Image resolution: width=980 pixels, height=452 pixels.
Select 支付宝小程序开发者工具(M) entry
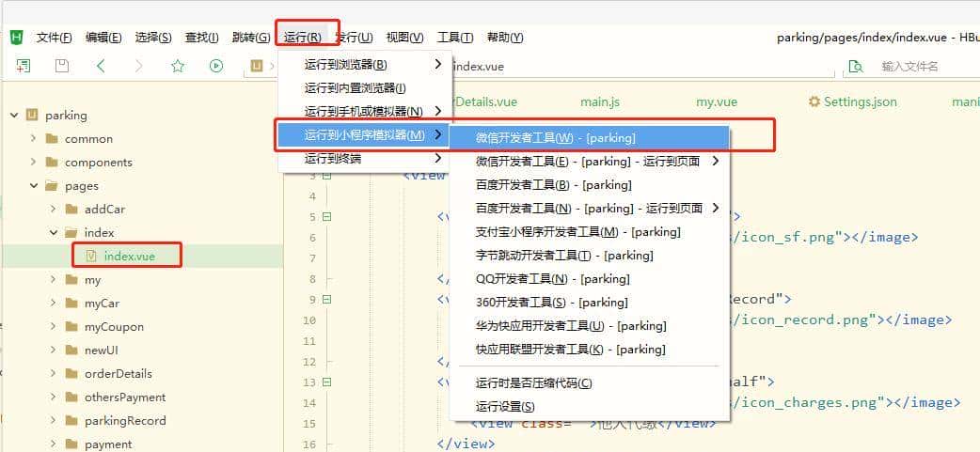tap(589, 232)
